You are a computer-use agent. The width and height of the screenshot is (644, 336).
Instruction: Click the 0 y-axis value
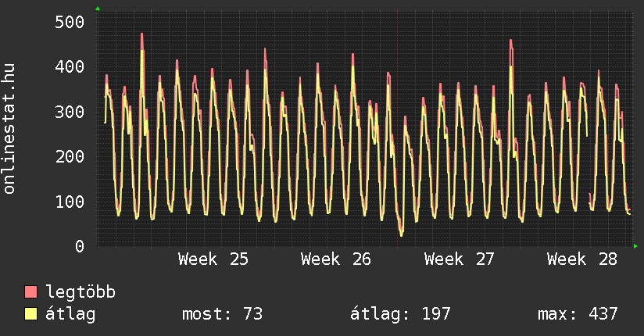(x=80, y=246)
